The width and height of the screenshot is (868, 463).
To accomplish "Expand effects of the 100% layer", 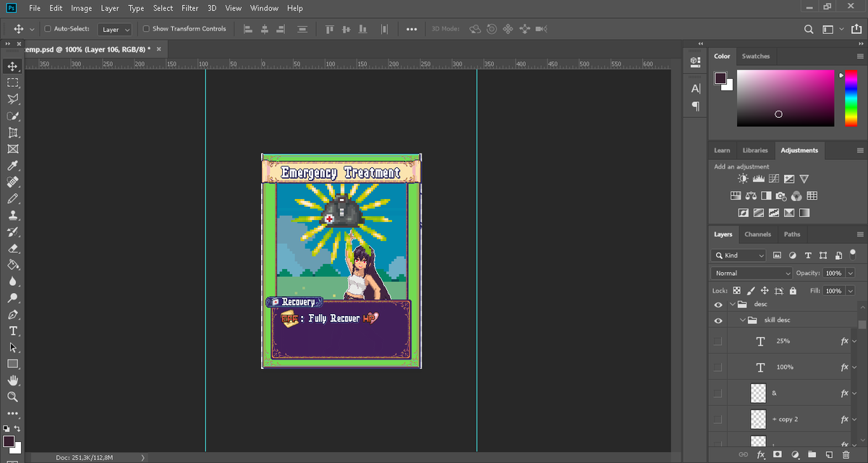I will click(854, 367).
